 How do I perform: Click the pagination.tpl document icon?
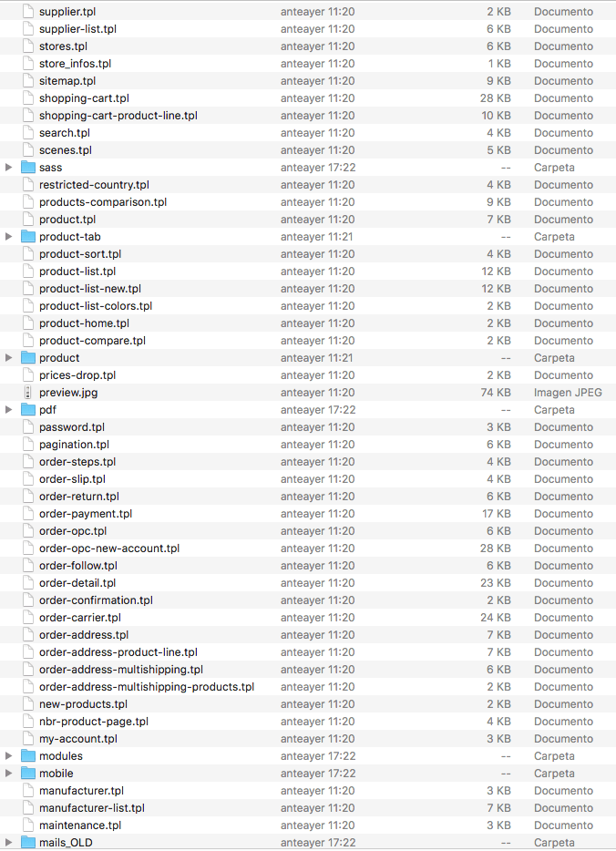[x=28, y=445]
